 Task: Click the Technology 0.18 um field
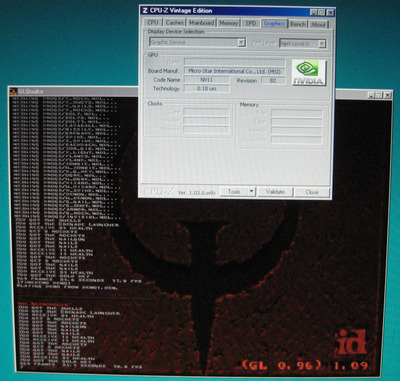[x=207, y=89]
